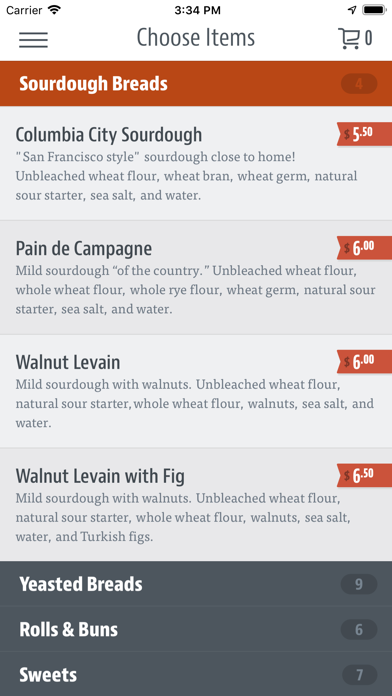This screenshot has height=696, width=392.
Task: Tap the Sourdough Breads count badge 4
Action: [359, 84]
